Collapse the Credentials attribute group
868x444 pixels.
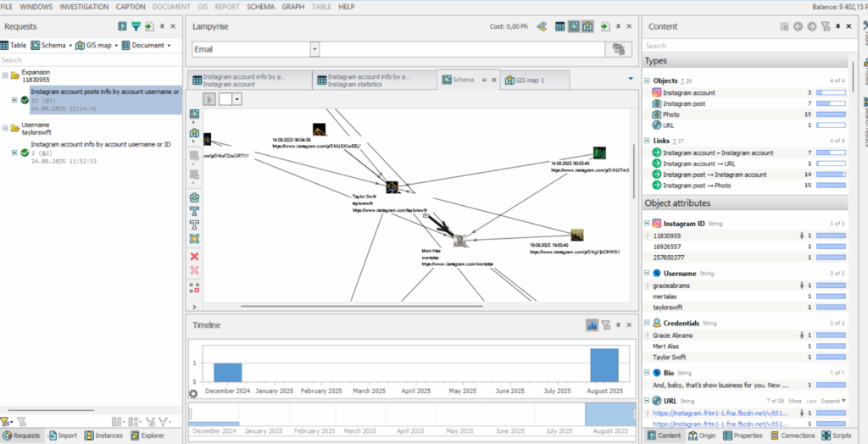647,323
